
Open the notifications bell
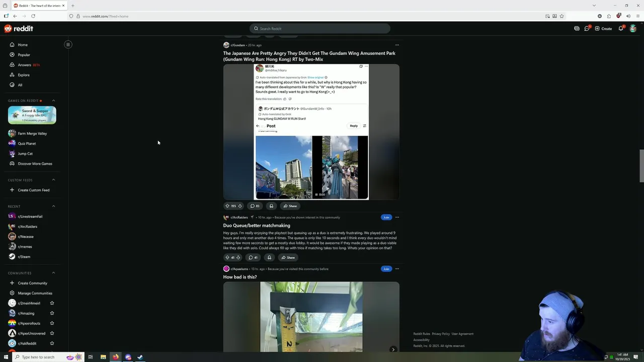621,29
